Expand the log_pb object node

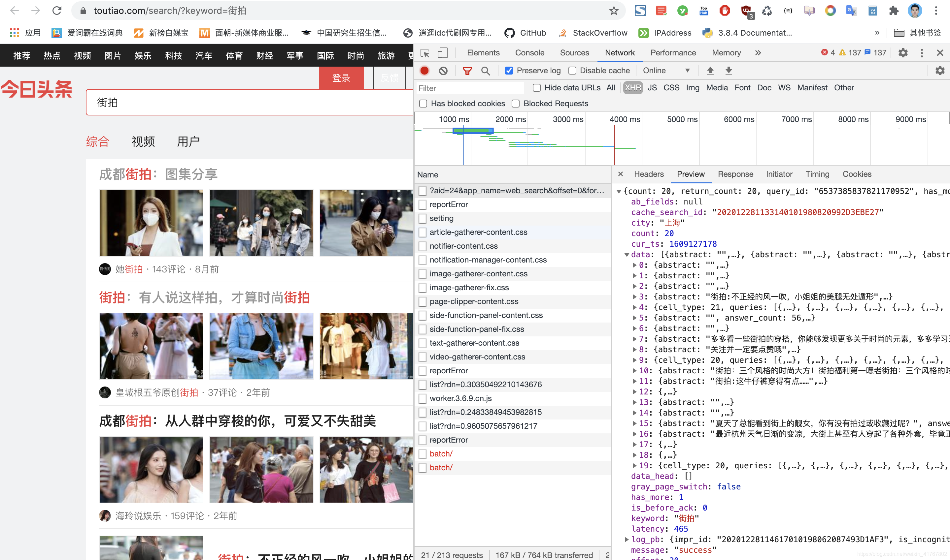(627, 540)
